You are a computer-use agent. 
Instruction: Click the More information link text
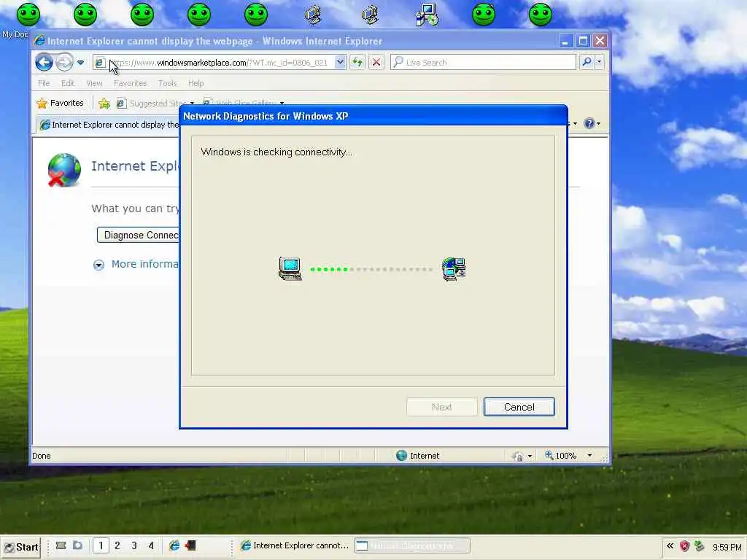[x=145, y=264]
